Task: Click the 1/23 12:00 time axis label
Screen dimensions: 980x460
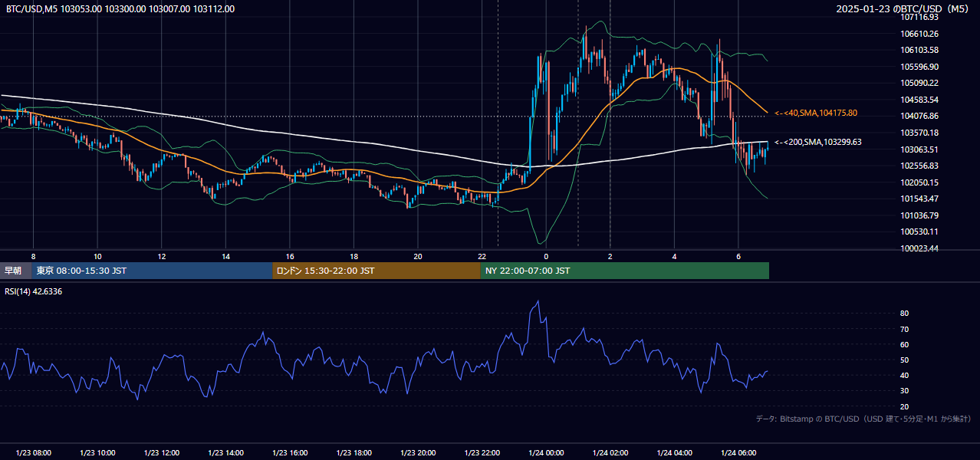Action: click(x=161, y=453)
